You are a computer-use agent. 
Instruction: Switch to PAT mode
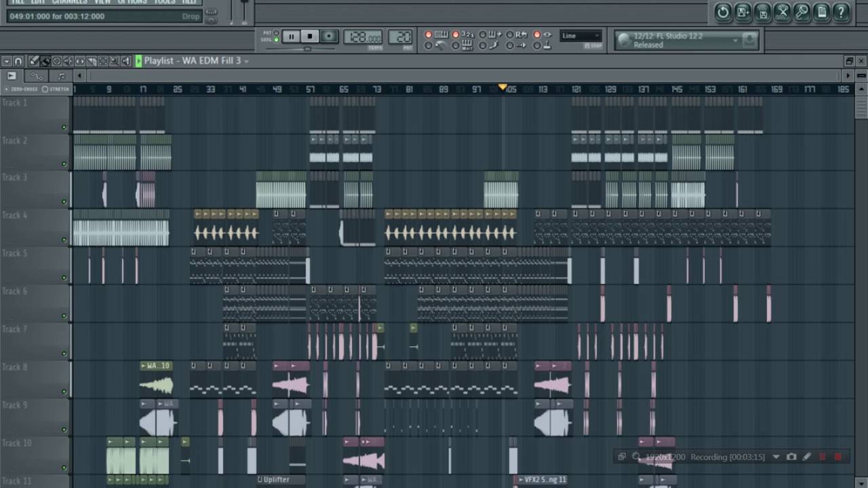point(276,33)
